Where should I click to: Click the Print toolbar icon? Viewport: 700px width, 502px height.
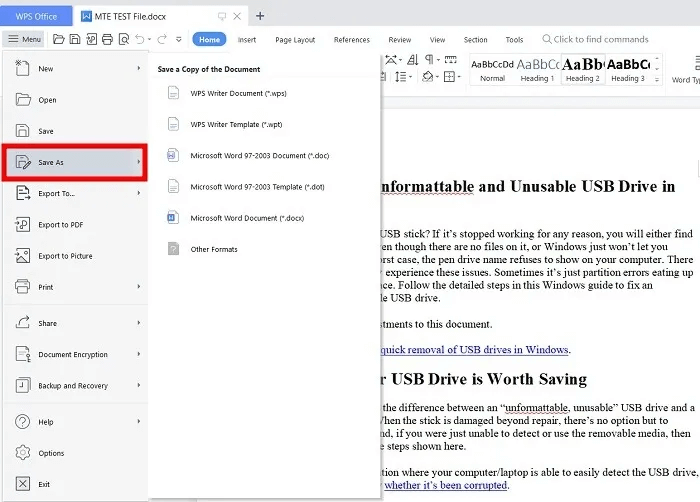(x=107, y=39)
